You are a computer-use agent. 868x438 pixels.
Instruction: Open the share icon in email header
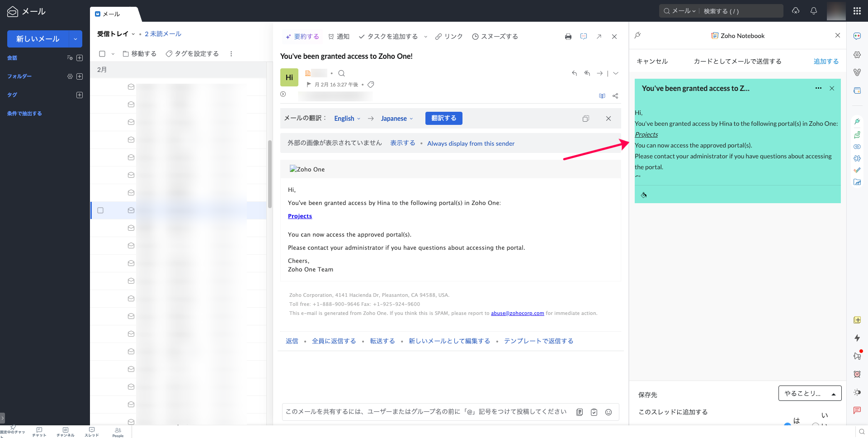point(615,96)
